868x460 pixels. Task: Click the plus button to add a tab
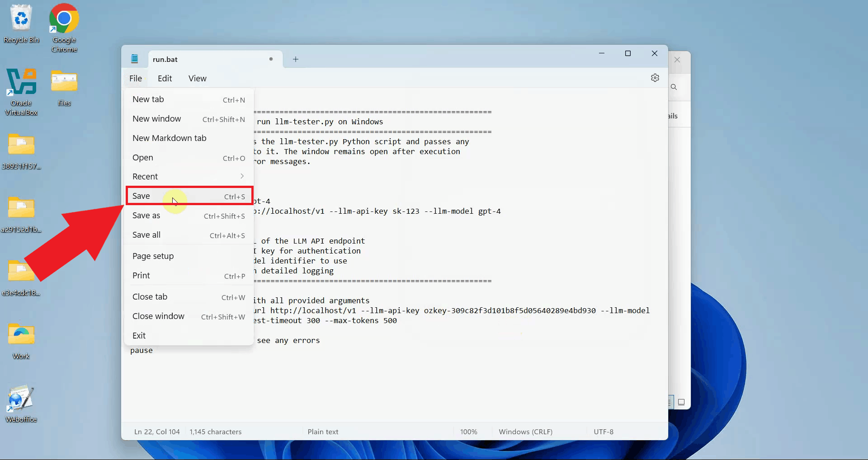[295, 59]
